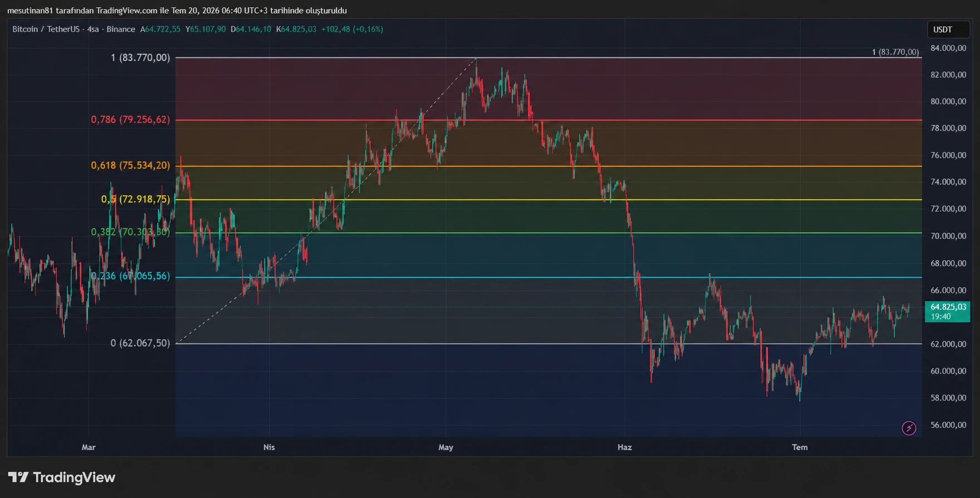The height and width of the screenshot is (498, 980).
Task: Open the USDT currency selector
Action: (948, 30)
